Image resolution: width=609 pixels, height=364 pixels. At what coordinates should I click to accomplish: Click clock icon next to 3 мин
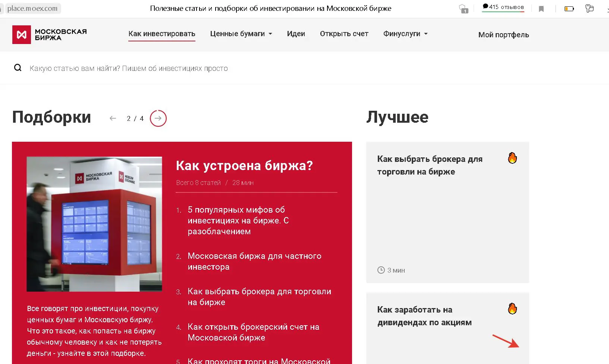[x=381, y=270]
